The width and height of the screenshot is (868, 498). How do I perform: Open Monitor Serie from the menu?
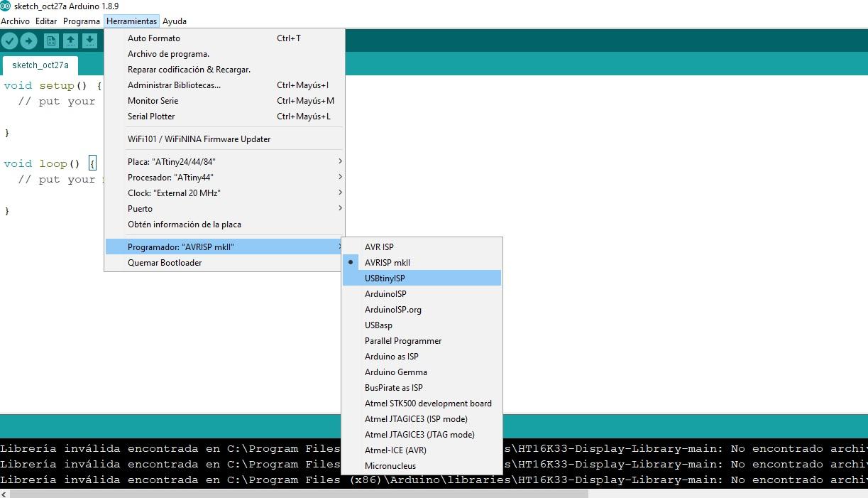[153, 101]
